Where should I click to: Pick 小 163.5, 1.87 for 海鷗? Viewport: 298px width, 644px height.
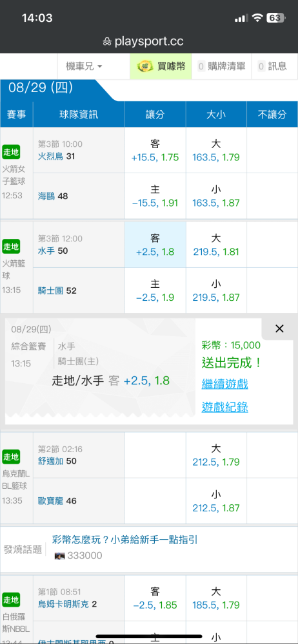click(216, 196)
